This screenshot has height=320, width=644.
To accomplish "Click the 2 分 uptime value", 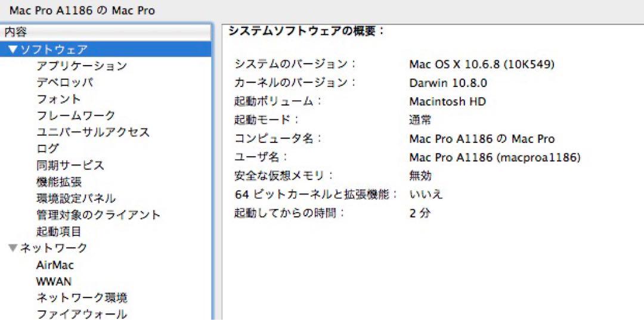I will pos(420,213).
